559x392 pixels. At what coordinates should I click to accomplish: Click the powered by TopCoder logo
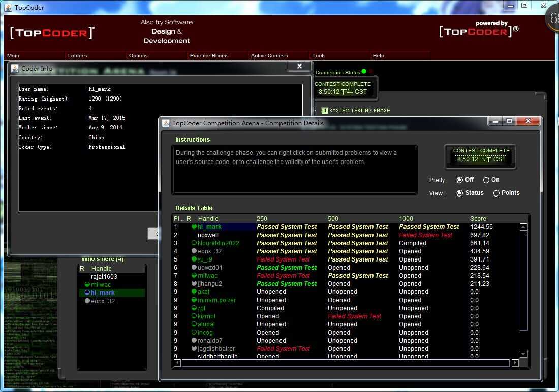pos(479,29)
